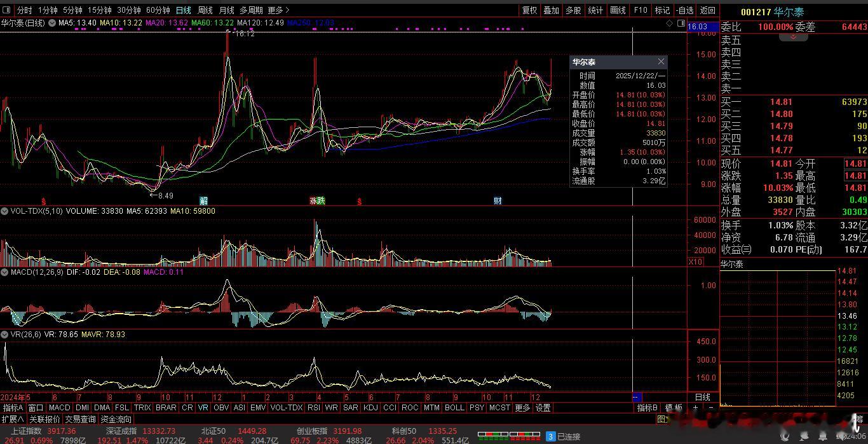Click the 涨跌 marker icon below the chart
The width and height of the screenshot is (868, 444).
click(x=317, y=201)
